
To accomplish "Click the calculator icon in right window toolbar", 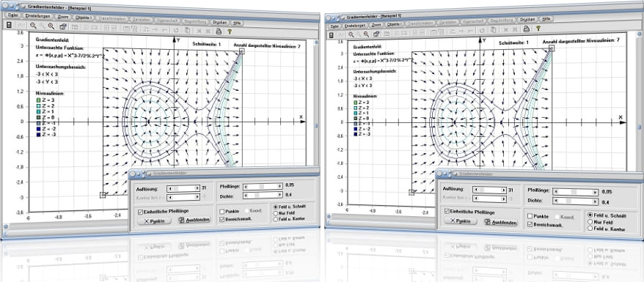I will click(332, 35).
